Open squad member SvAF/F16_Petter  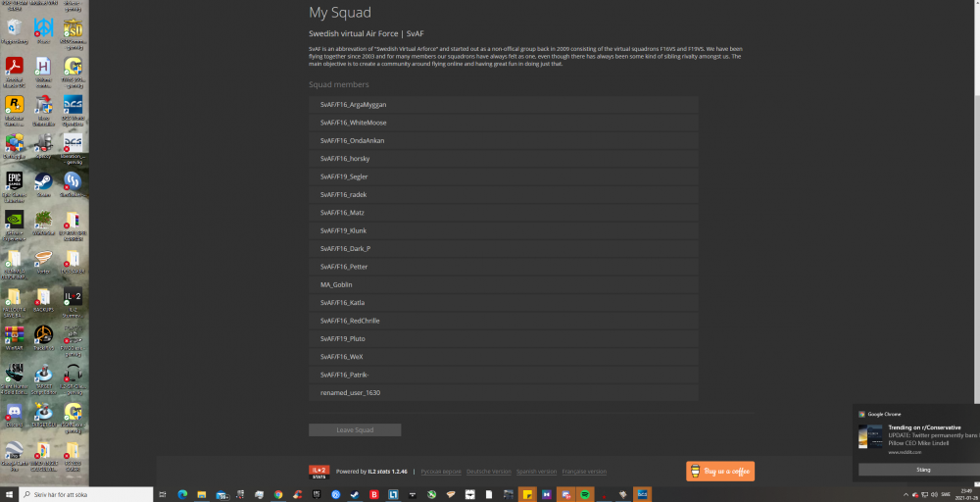pos(503,267)
